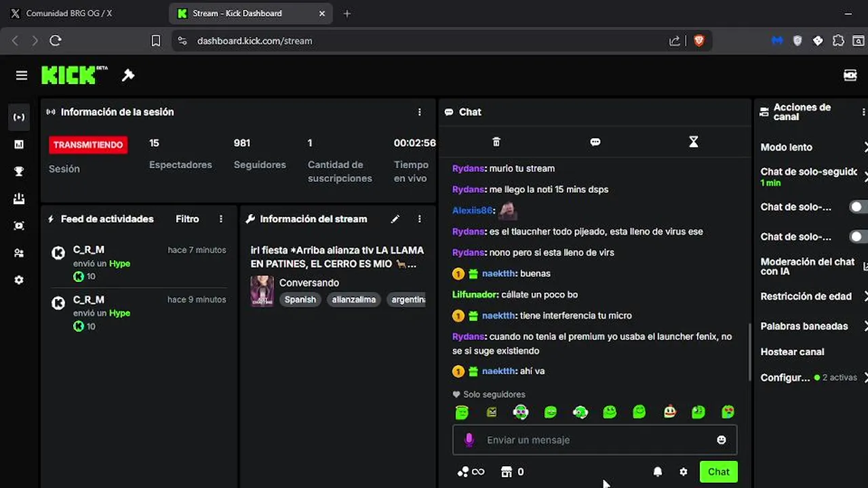Click the Spanish tag
Image resolution: width=868 pixels, height=488 pixels.
[x=300, y=300]
